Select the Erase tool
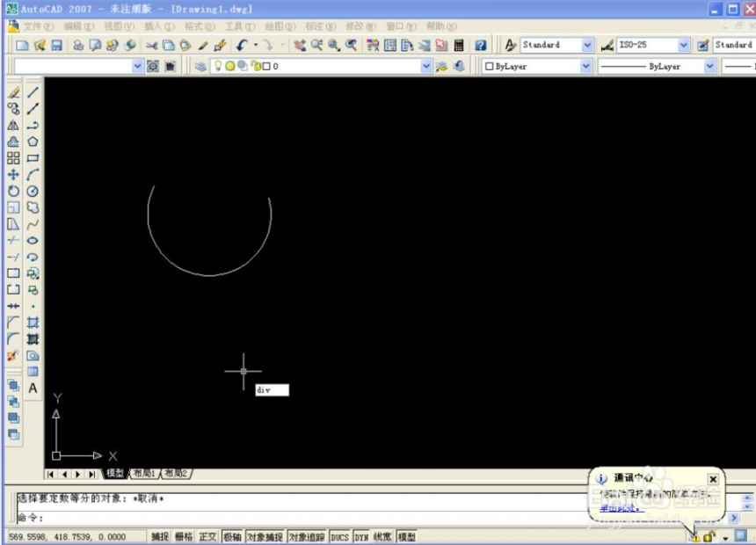Viewport: 756px width, 545px height. pos(13,92)
